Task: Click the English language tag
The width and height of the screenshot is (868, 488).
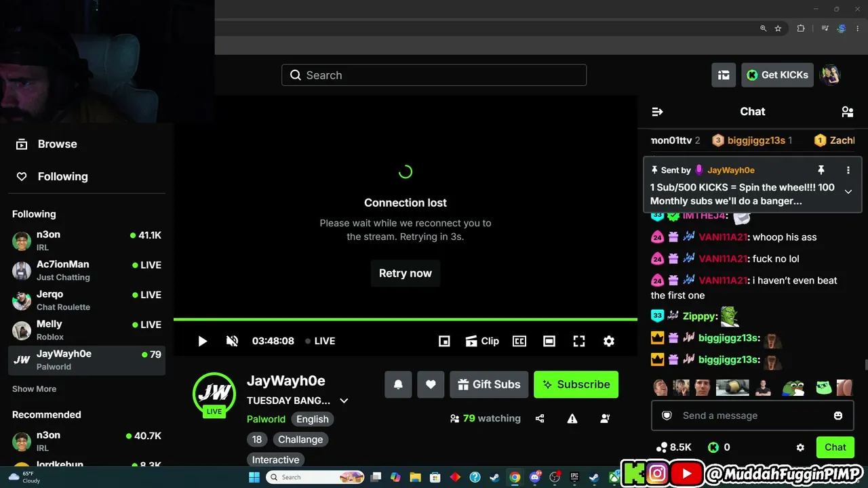Action: coord(313,419)
